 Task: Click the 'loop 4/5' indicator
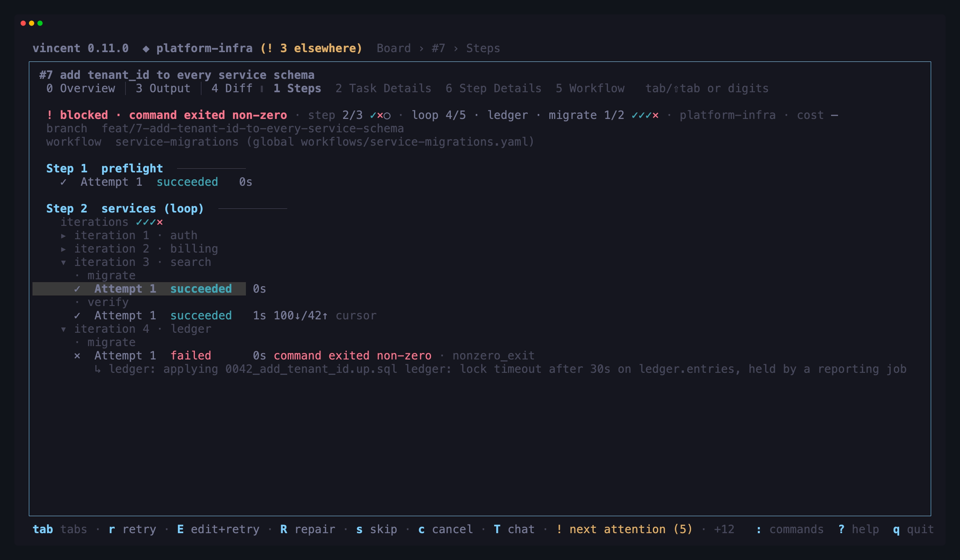click(438, 115)
